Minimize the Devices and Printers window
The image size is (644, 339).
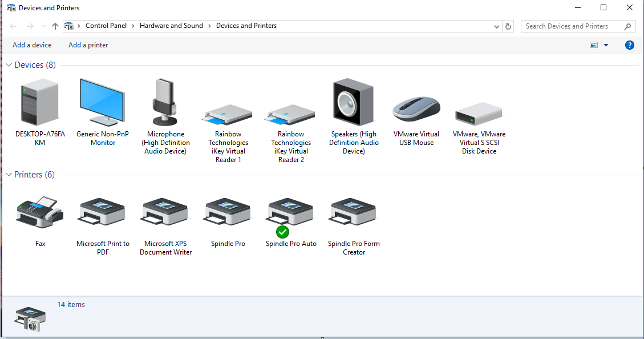(x=578, y=7)
